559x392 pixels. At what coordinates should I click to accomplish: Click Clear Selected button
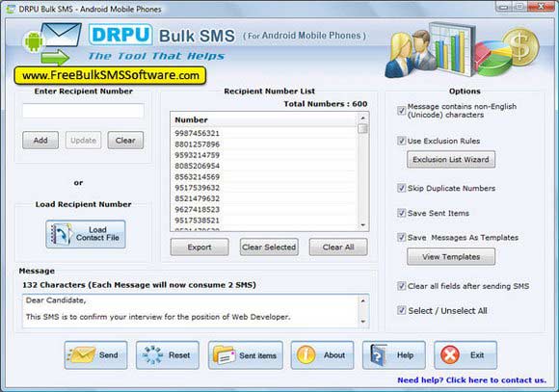[269, 247]
